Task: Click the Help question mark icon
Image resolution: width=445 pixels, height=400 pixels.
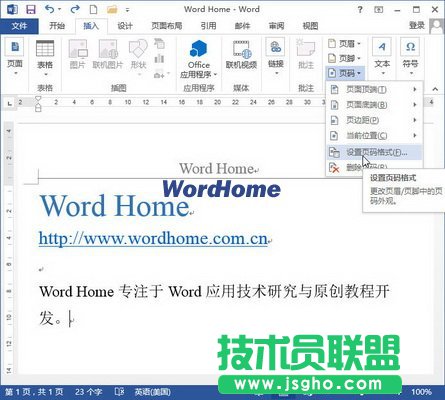Action: tap(360, 10)
